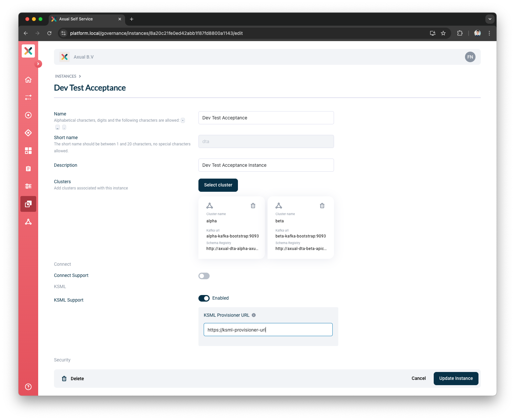Viewport: 515px width, 420px height.
Task: Go forward in browser history
Action: (x=38, y=33)
